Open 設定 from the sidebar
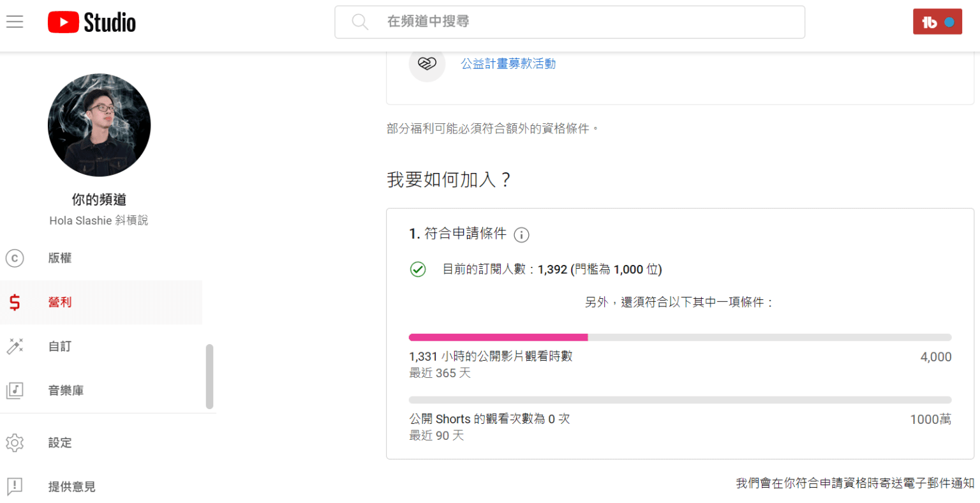Image resolution: width=980 pixels, height=503 pixels. click(60, 442)
